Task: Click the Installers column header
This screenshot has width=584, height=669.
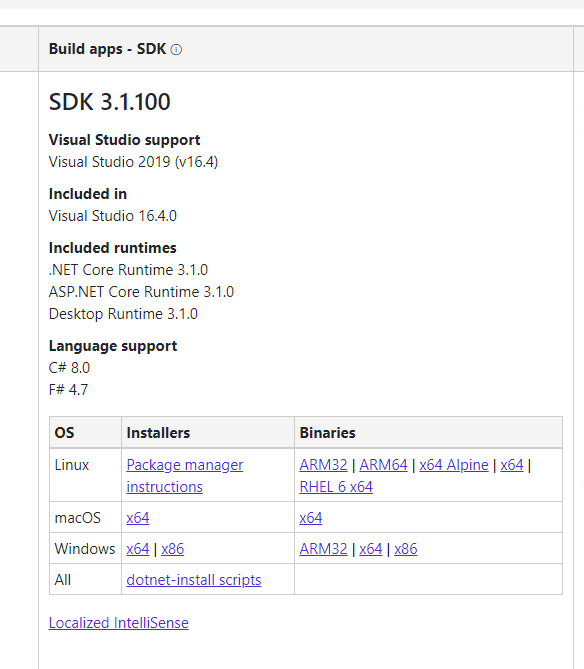Action: 158,433
